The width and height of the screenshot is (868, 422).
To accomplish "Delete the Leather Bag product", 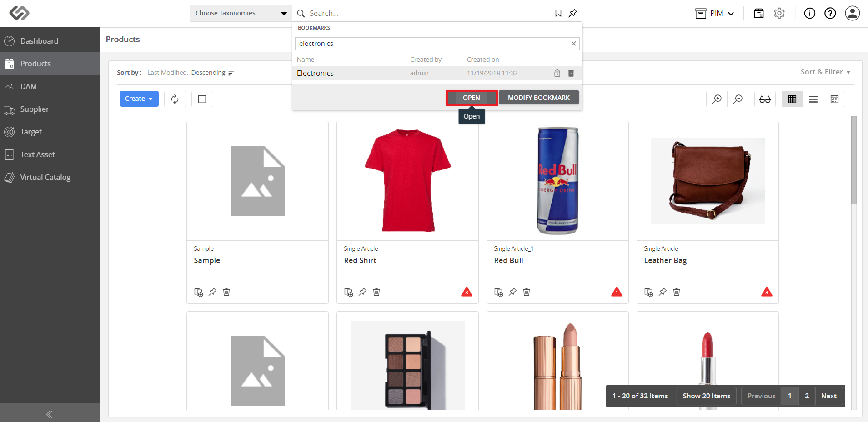I will [x=677, y=292].
